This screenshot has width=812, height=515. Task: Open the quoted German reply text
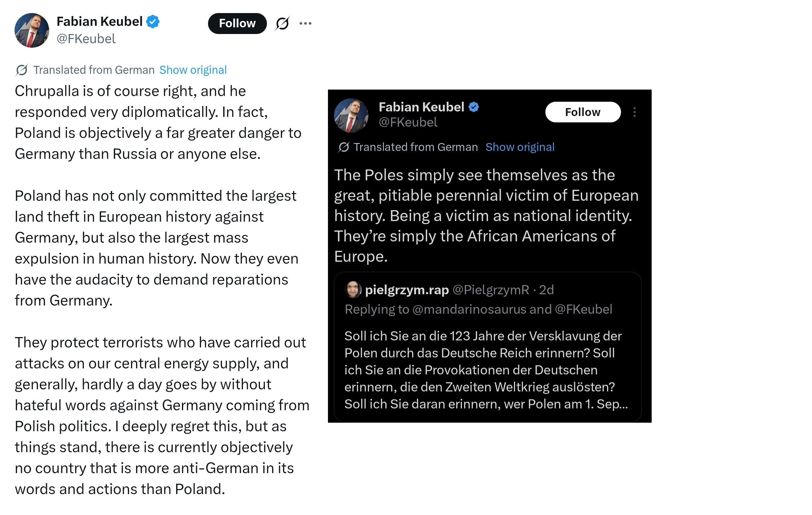click(486, 370)
